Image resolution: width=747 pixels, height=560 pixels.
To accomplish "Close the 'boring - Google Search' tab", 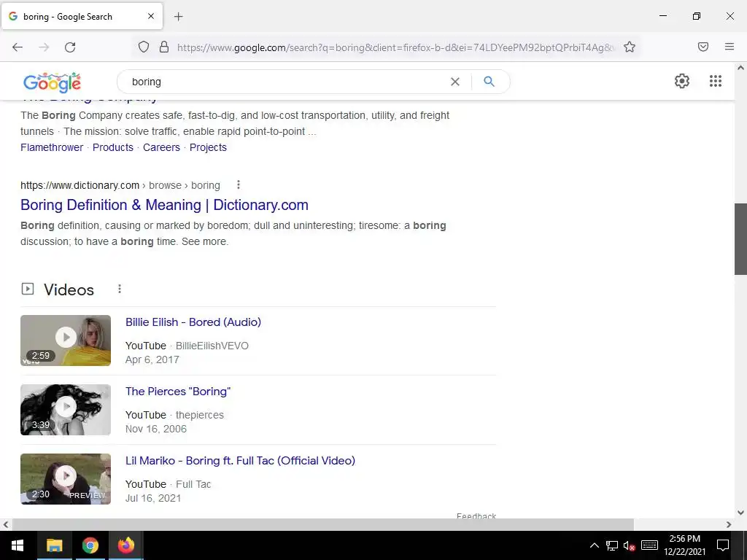I will (150, 16).
